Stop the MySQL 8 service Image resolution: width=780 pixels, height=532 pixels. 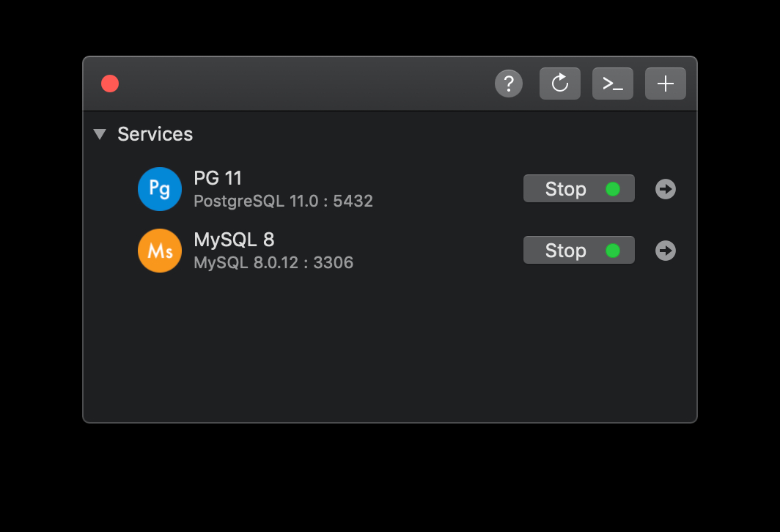coord(565,251)
